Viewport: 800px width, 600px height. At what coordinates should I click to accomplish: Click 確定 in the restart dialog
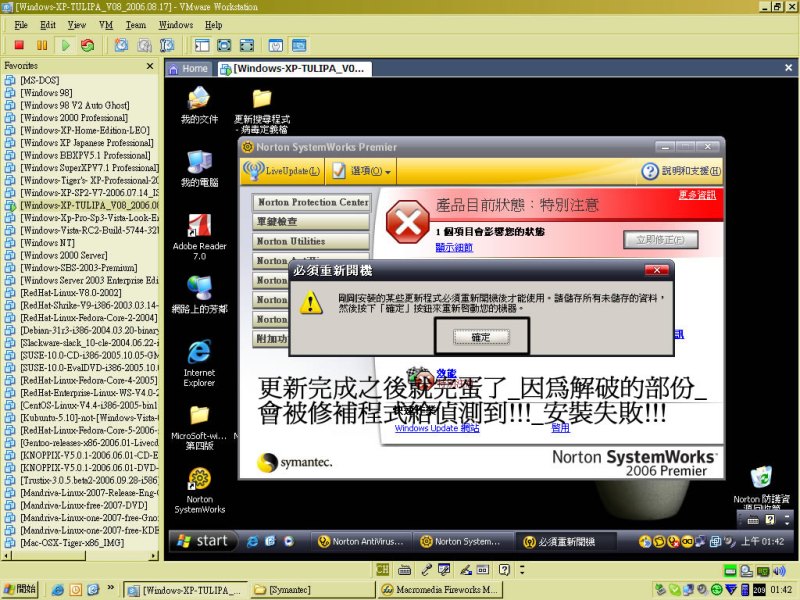click(481, 337)
